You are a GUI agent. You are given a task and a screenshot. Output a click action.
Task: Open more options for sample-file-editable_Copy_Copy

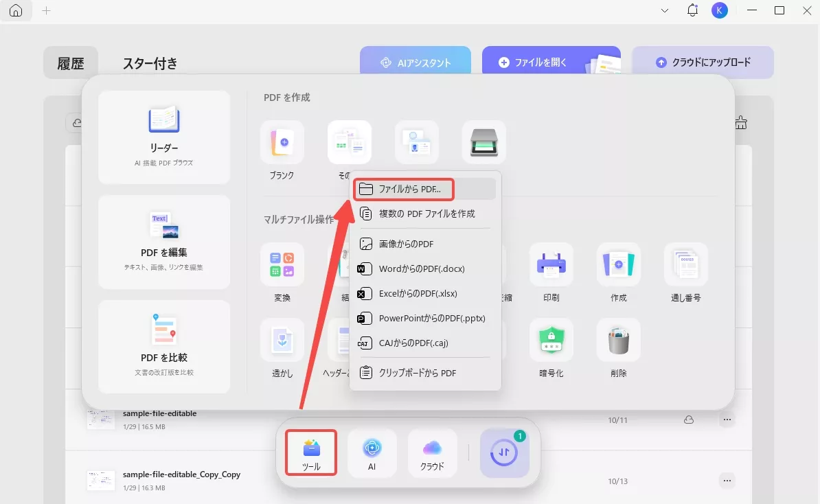727,481
